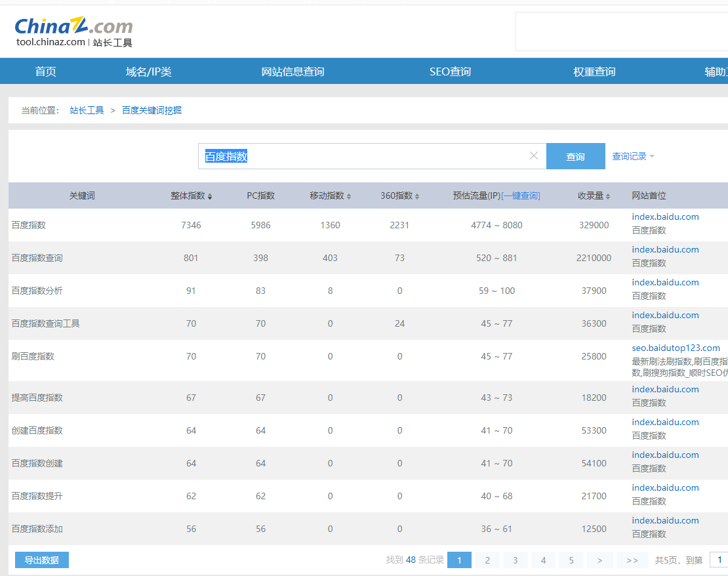The height and width of the screenshot is (576, 728).
Task: Expand the 查询记录 dropdown
Action: [633, 157]
